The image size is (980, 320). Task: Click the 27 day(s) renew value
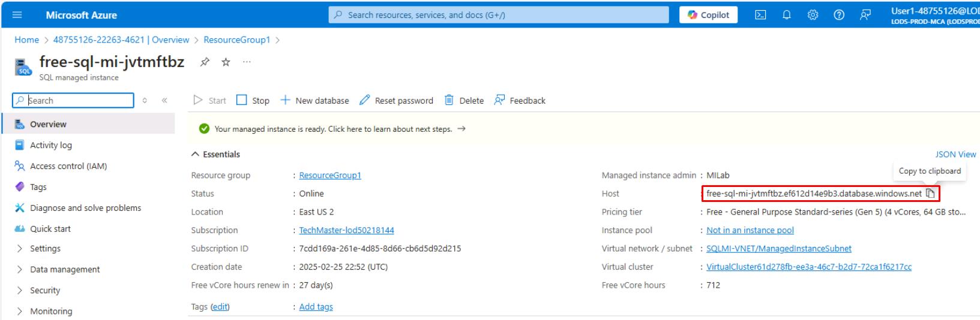pyautogui.click(x=316, y=285)
